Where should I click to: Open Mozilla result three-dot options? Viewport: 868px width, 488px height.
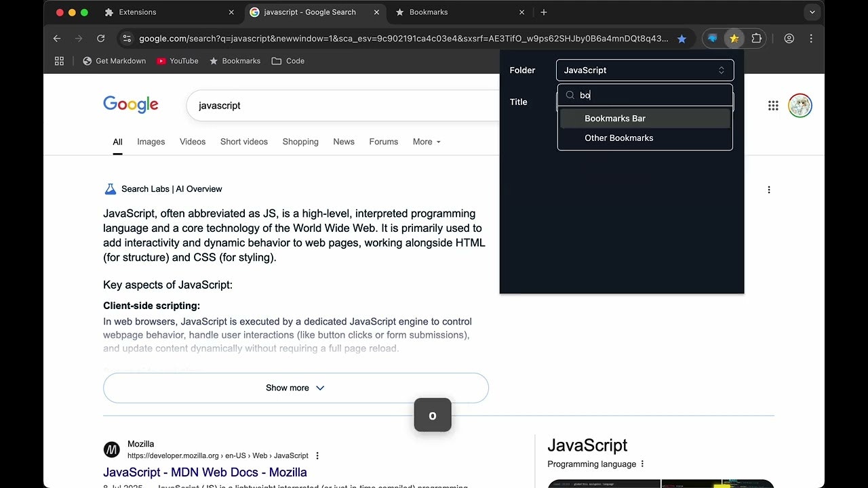coord(317,456)
